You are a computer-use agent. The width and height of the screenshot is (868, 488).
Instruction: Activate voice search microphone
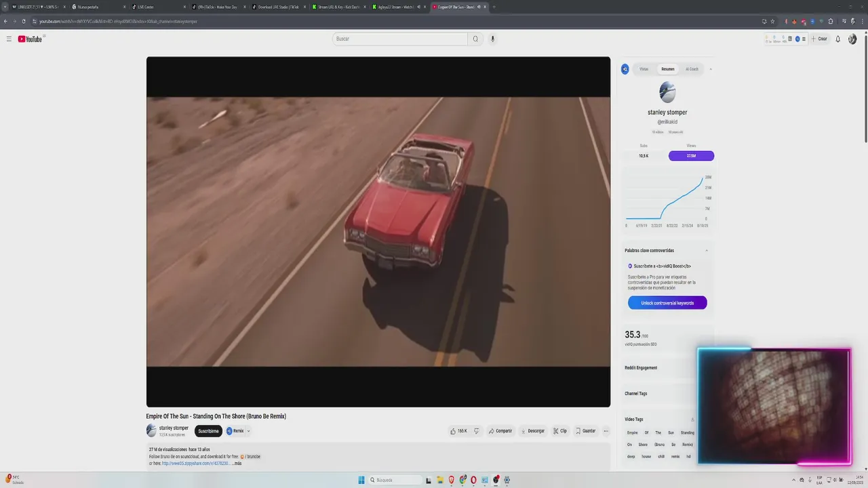tap(492, 39)
